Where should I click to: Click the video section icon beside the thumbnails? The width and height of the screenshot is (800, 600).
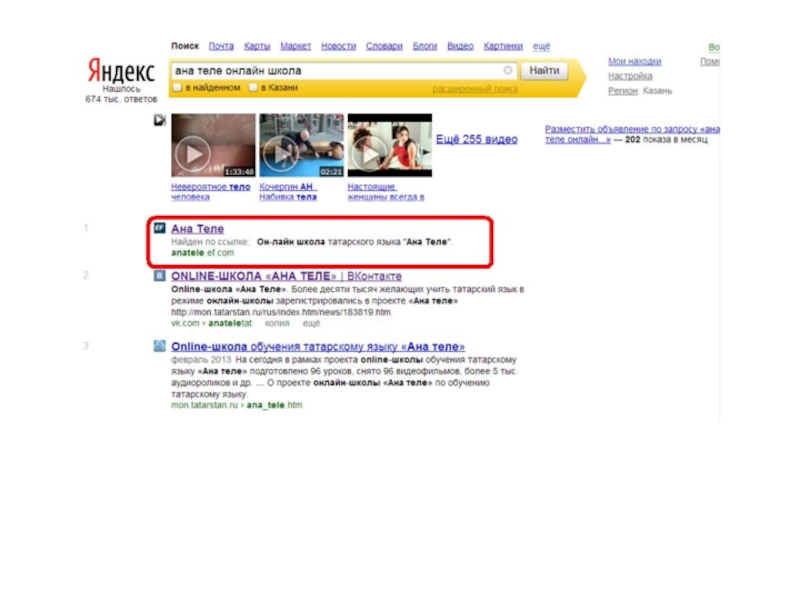[x=160, y=120]
